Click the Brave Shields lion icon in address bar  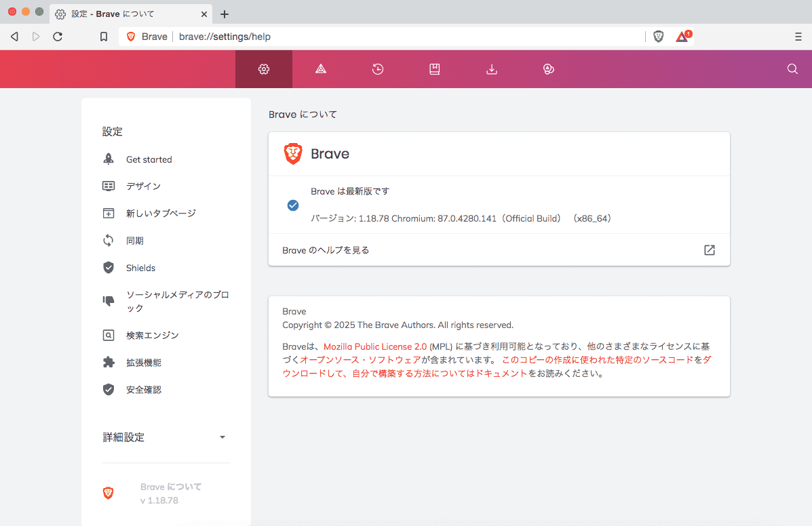pyautogui.click(x=658, y=37)
